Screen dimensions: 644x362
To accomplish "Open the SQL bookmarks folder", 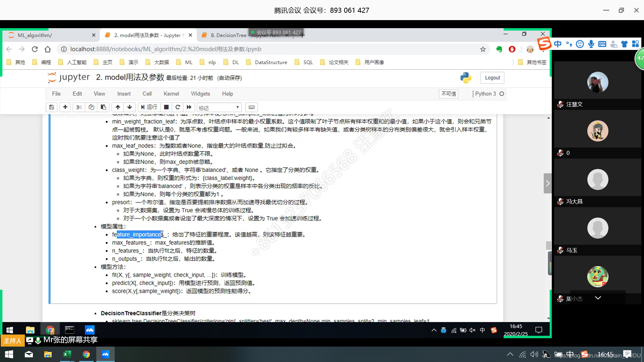I will coord(304,62).
